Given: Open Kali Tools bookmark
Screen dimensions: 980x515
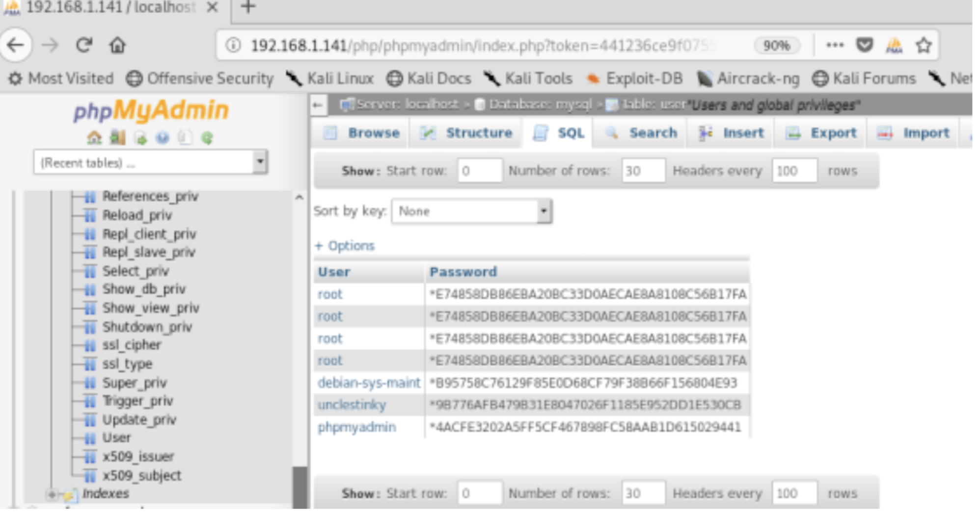Looking at the screenshot, I should click(528, 78).
